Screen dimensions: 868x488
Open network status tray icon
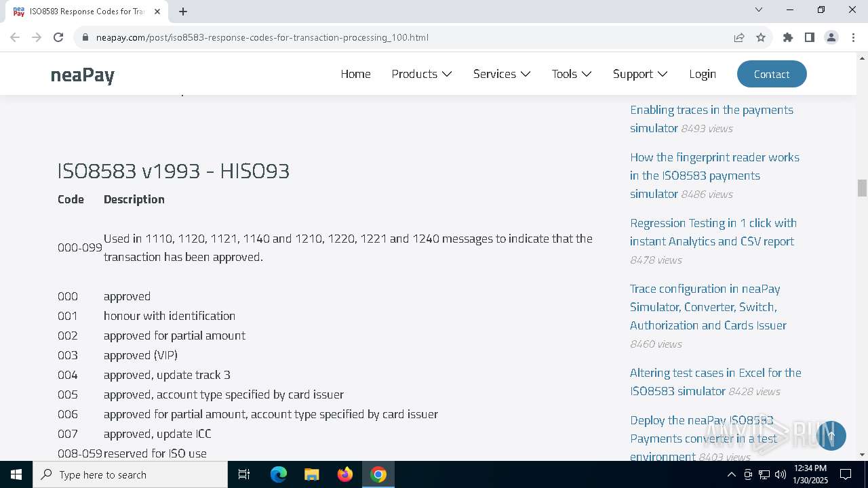point(764,474)
